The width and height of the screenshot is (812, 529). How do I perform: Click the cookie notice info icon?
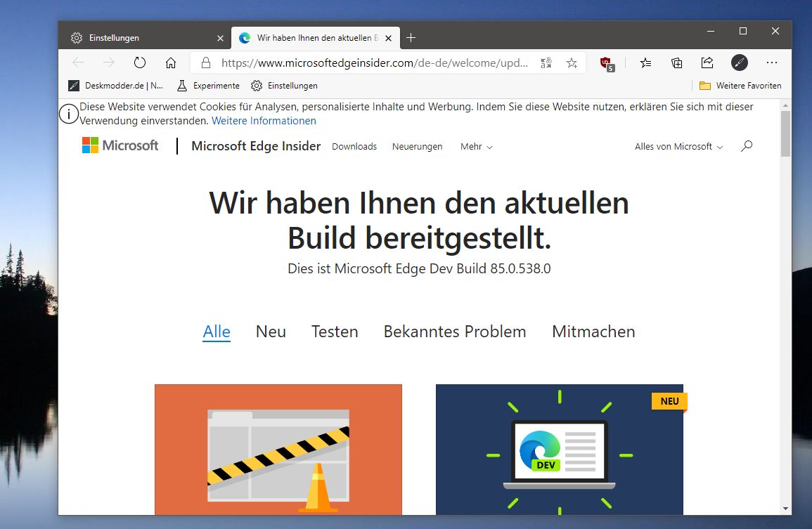[x=69, y=114]
